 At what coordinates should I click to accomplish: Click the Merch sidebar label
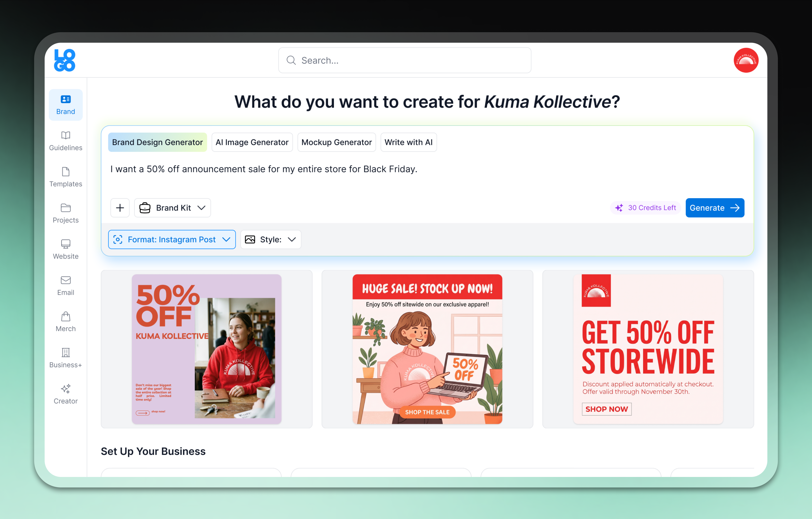[x=66, y=329]
